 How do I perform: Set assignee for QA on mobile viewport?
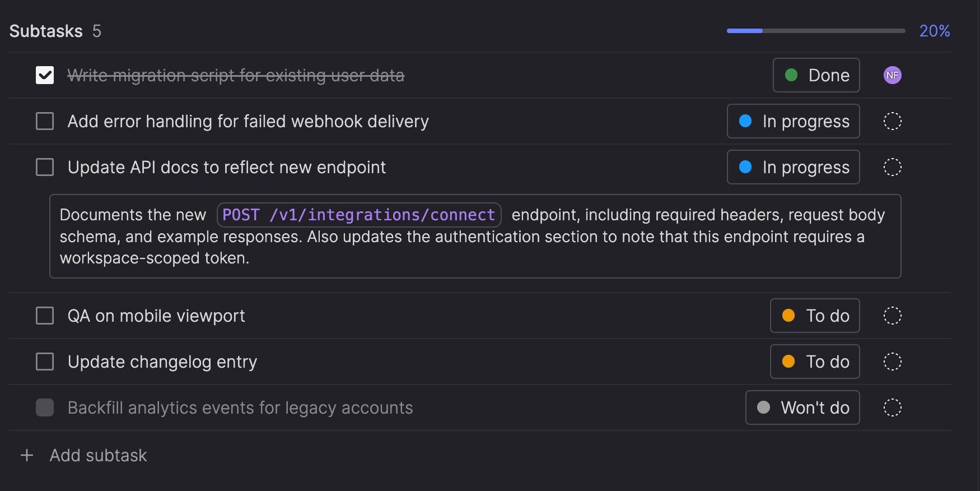click(892, 316)
